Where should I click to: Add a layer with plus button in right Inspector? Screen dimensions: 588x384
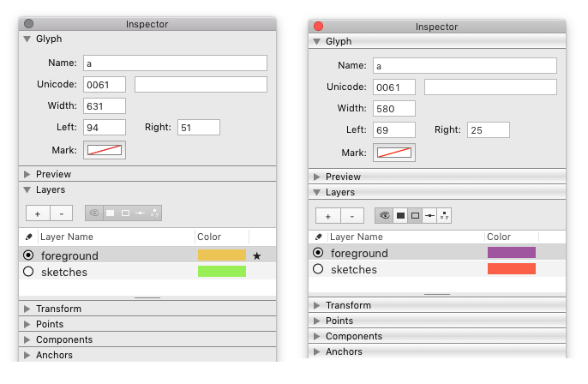327,216
